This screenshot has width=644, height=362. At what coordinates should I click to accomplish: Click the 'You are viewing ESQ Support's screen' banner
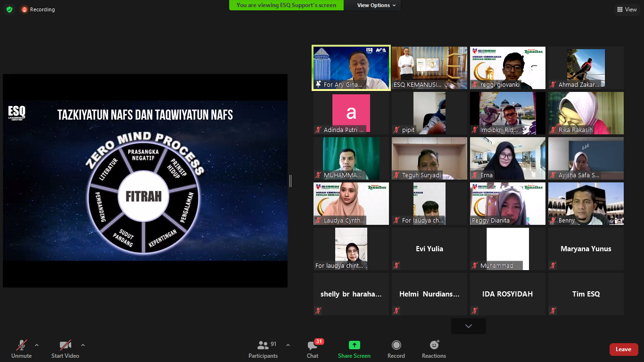coord(286,5)
